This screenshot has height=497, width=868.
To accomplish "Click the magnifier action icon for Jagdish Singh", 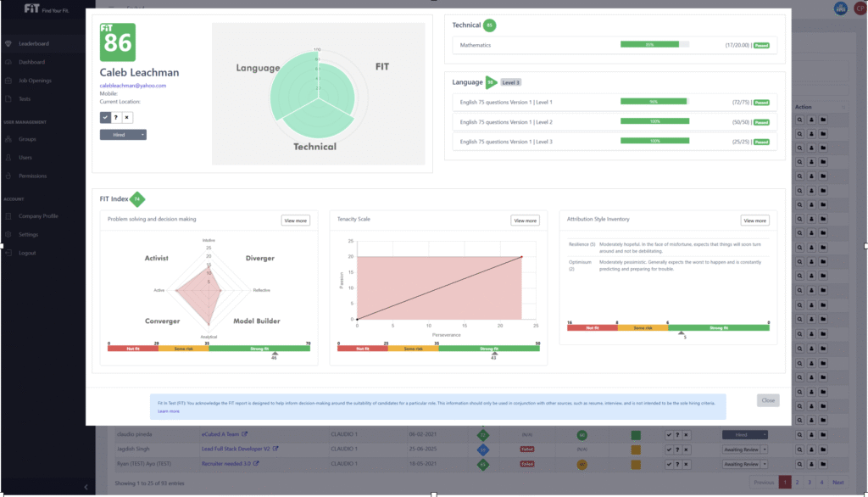I will pyautogui.click(x=801, y=450).
